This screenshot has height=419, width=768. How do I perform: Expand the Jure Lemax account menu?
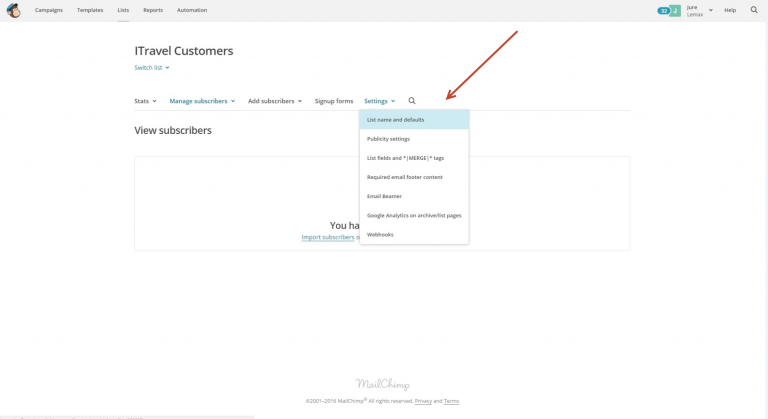coord(699,10)
